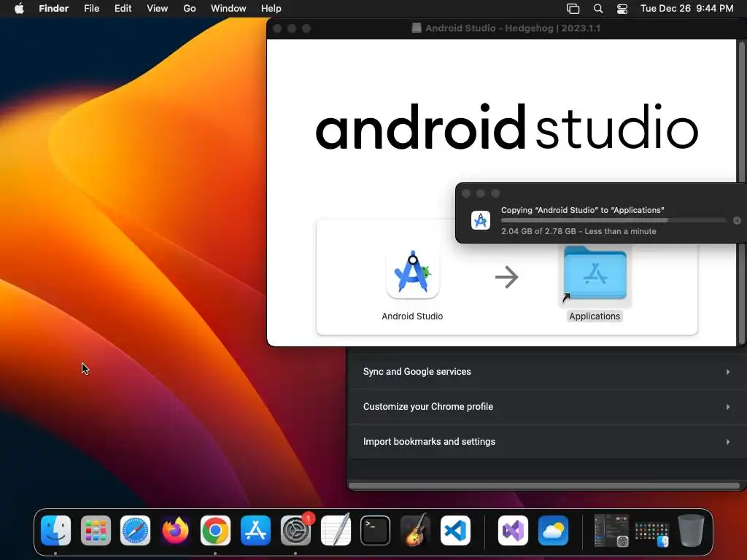Open Terminal from the Dock

[x=376, y=531]
